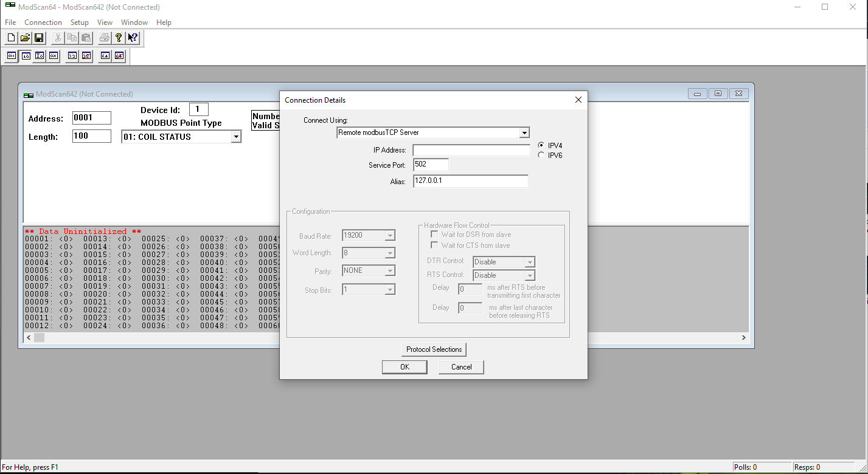Click the Protocol Selections button
This screenshot has height=474, width=868.
(x=434, y=349)
